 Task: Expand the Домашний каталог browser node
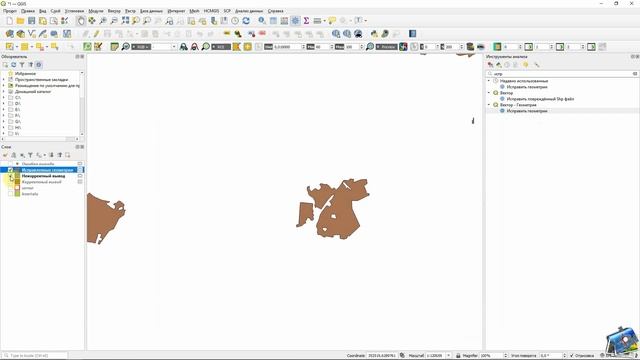click(4, 92)
